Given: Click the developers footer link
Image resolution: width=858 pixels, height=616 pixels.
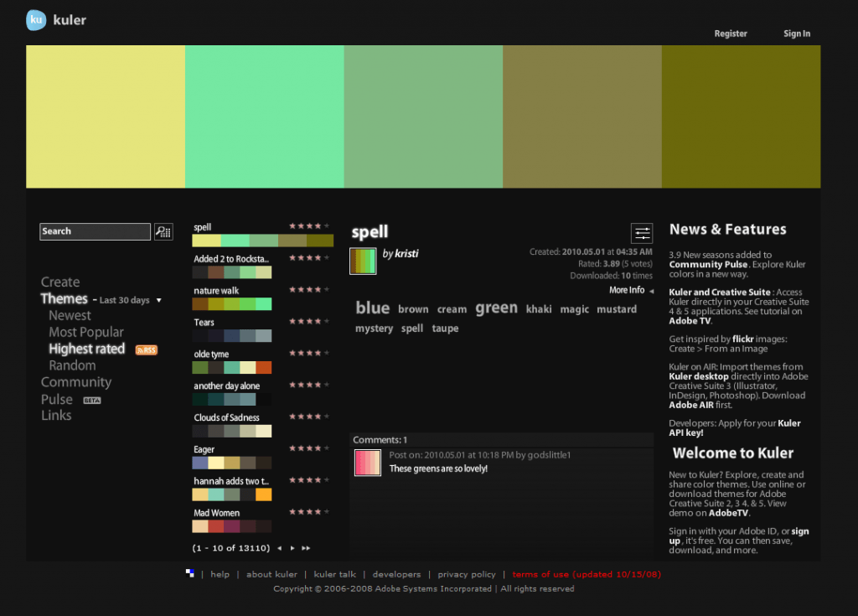Looking at the screenshot, I should pos(396,574).
